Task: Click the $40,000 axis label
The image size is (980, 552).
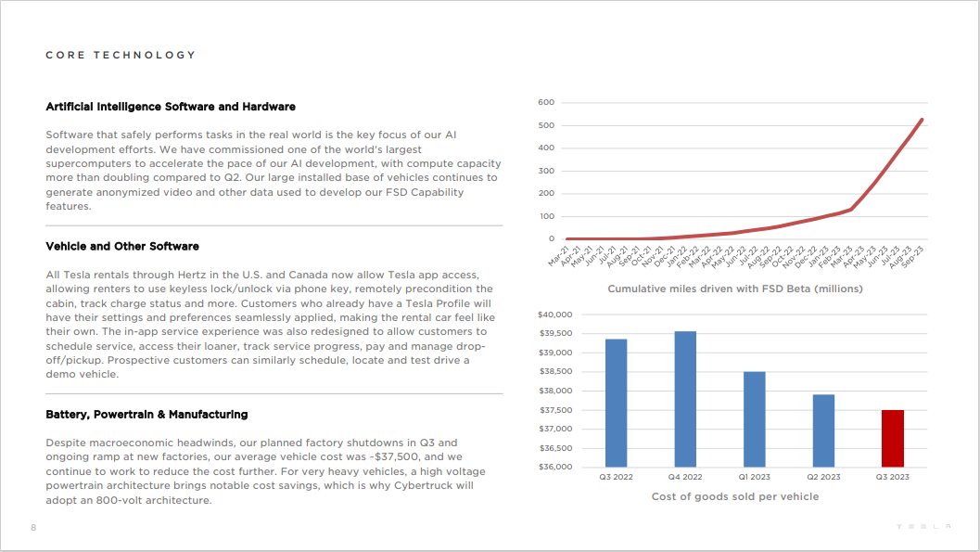Action: (x=555, y=315)
